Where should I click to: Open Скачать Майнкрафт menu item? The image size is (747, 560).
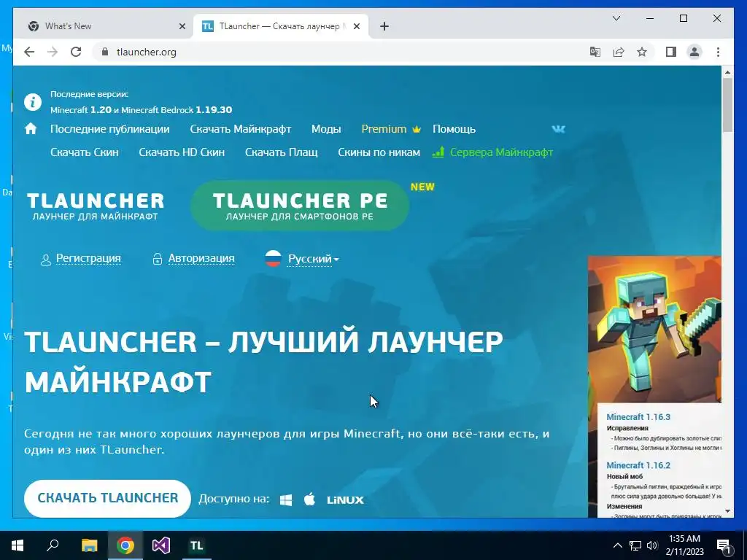[241, 129]
